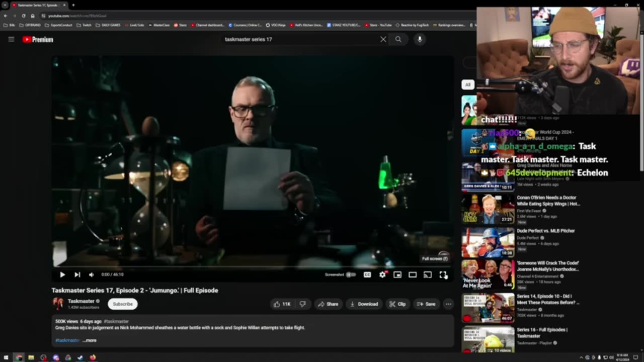
Task: Go to the YouTube Premium home logo
Action: coord(38,39)
